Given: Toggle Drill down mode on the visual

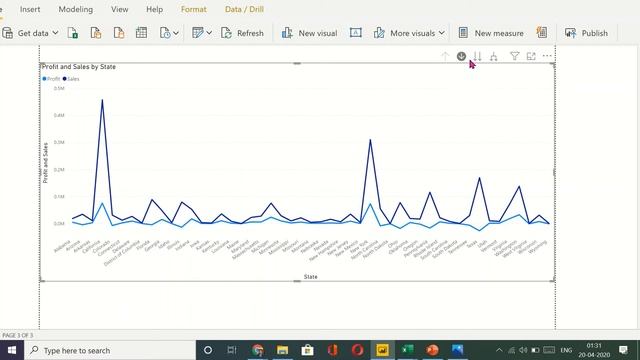Looking at the screenshot, I should tap(461, 56).
